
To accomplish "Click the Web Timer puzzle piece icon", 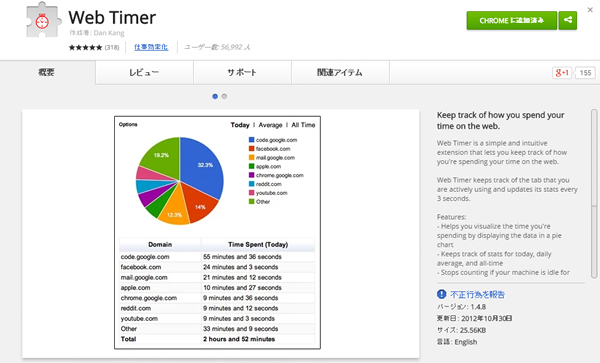I will (x=43, y=20).
